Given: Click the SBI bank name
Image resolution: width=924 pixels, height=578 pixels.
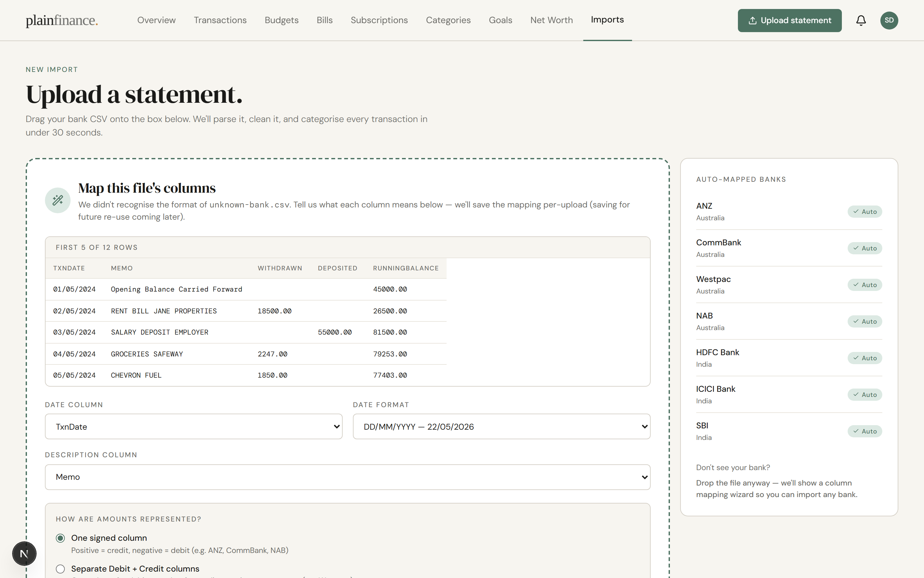Looking at the screenshot, I should click(x=702, y=426).
